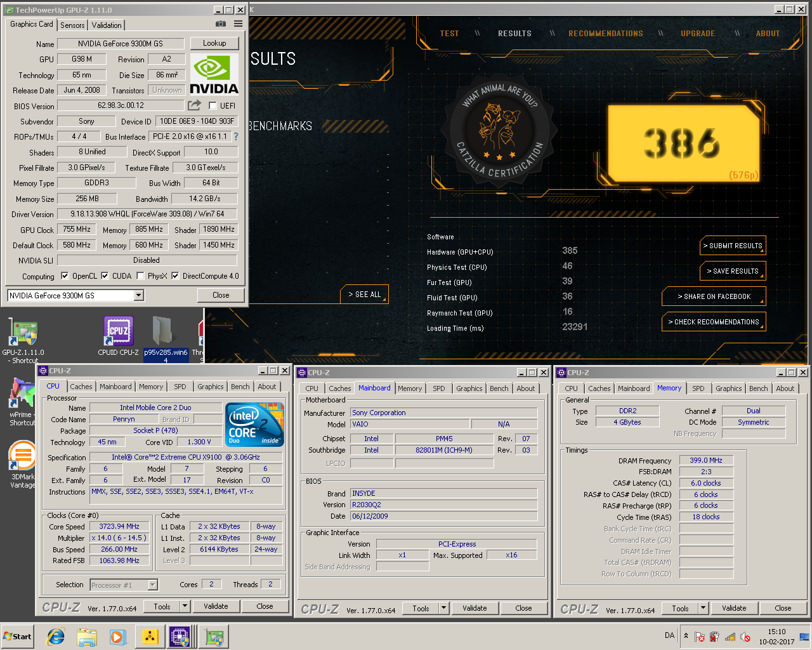Click the bus interface question mark
The image size is (812, 650).
click(236, 136)
